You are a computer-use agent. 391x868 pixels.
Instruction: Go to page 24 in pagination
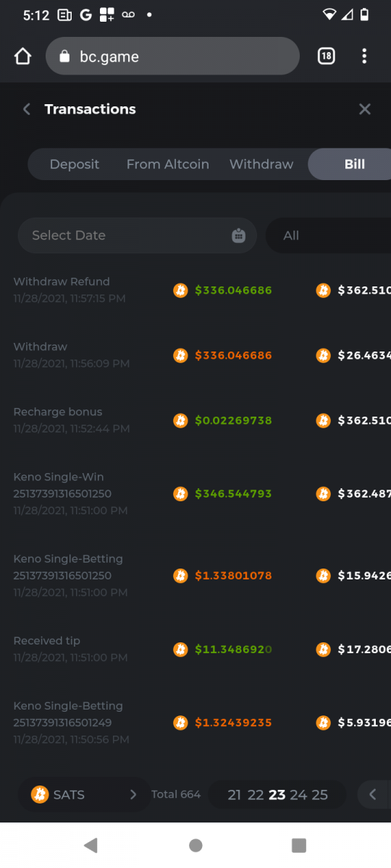(x=298, y=795)
